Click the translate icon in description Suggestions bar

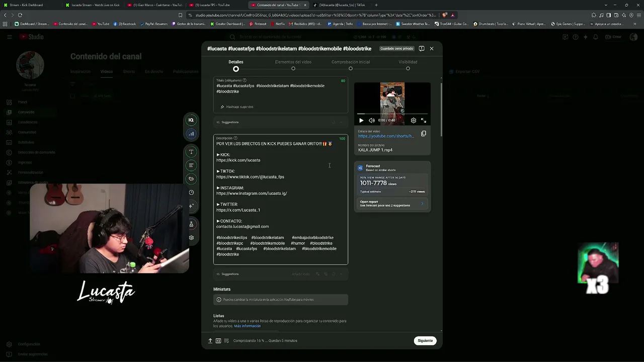317,274
